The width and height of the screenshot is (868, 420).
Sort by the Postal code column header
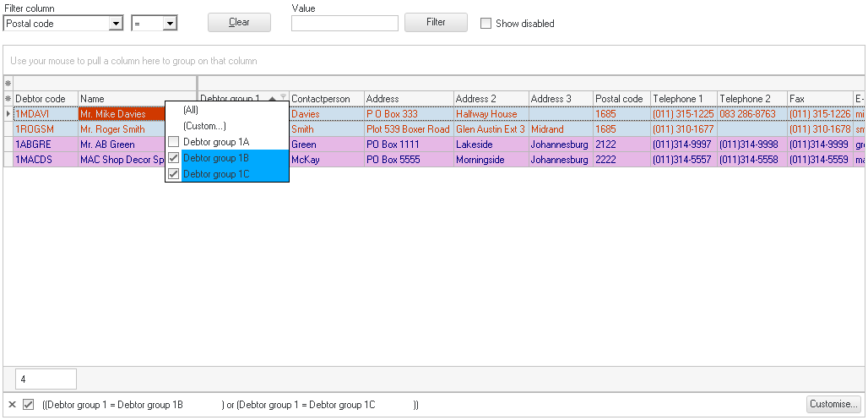tap(619, 99)
